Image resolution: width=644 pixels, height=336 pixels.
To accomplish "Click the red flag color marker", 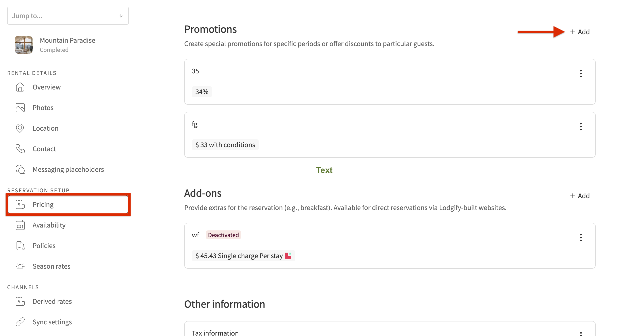I will coord(288,256).
